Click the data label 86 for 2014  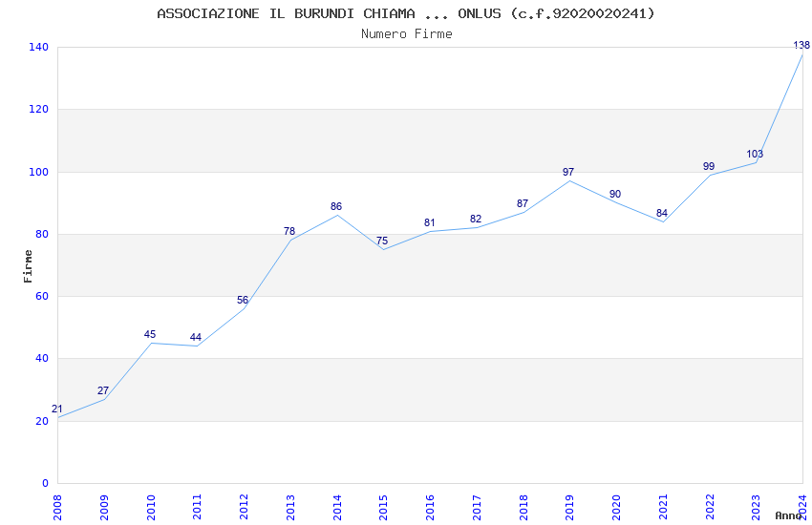pos(336,206)
